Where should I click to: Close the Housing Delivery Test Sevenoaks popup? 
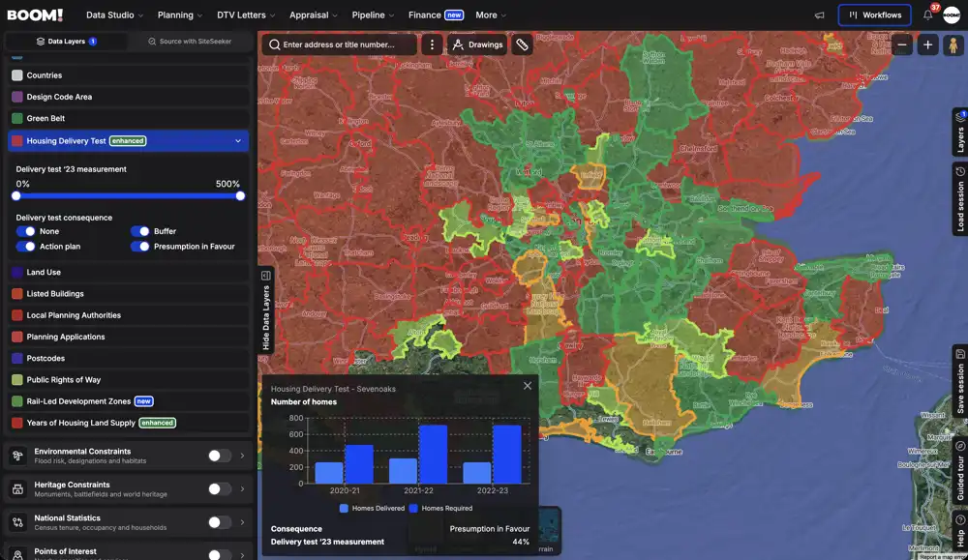click(x=528, y=386)
